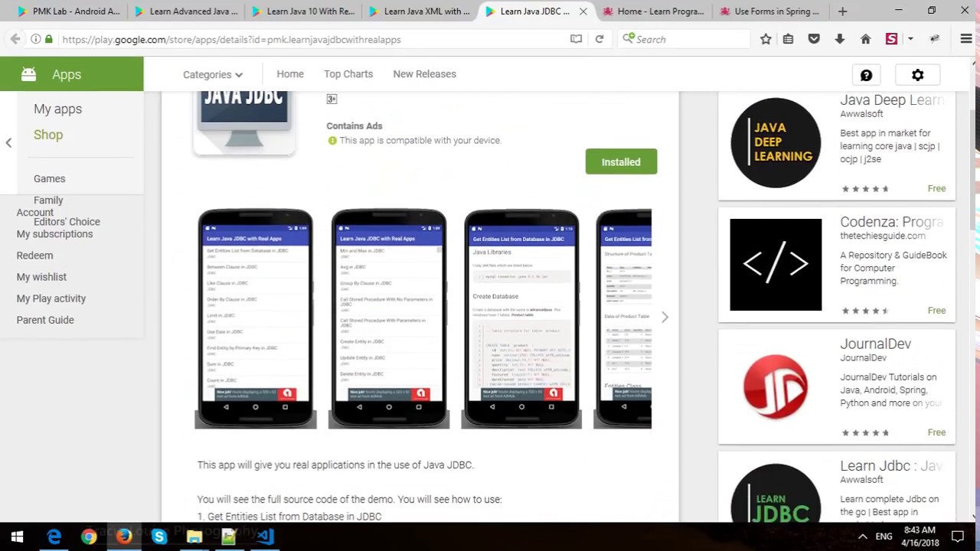
Task: Click the red S extension icon
Action: [x=891, y=39]
